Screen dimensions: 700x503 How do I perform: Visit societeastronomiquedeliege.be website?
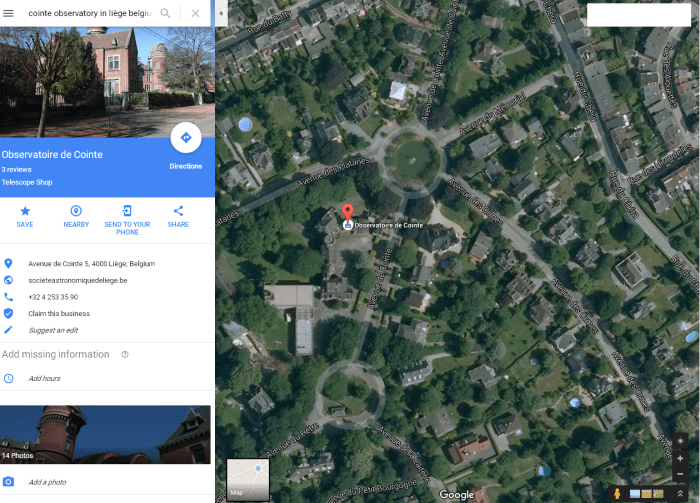click(78, 280)
